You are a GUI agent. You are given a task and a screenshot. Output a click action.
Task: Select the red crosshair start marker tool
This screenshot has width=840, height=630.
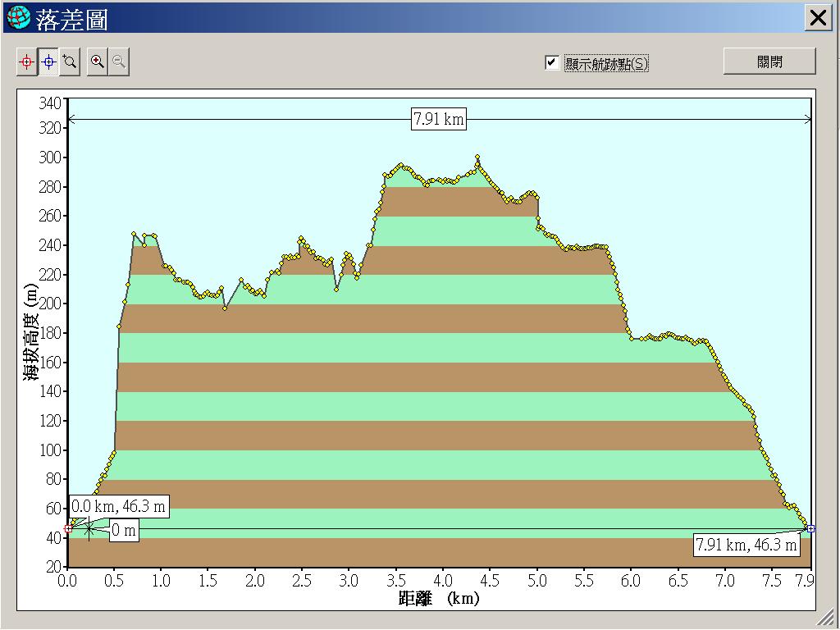(x=27, y=62)
